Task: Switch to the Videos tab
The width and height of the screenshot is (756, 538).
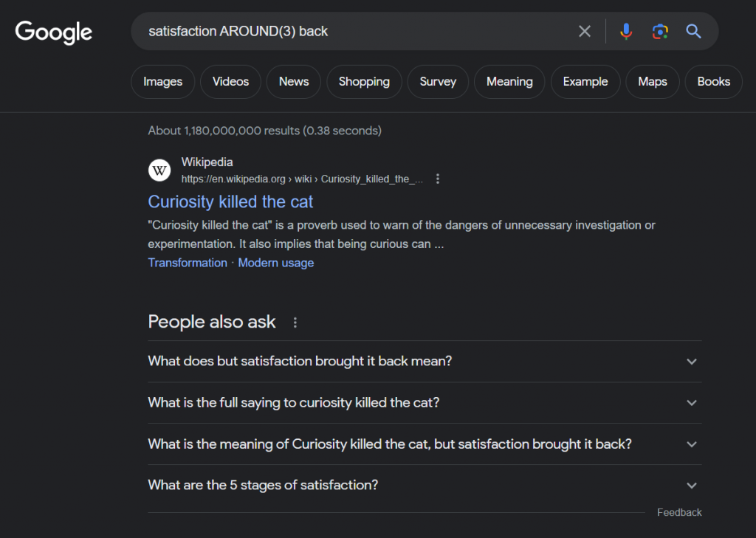Action: pos(230,82)
